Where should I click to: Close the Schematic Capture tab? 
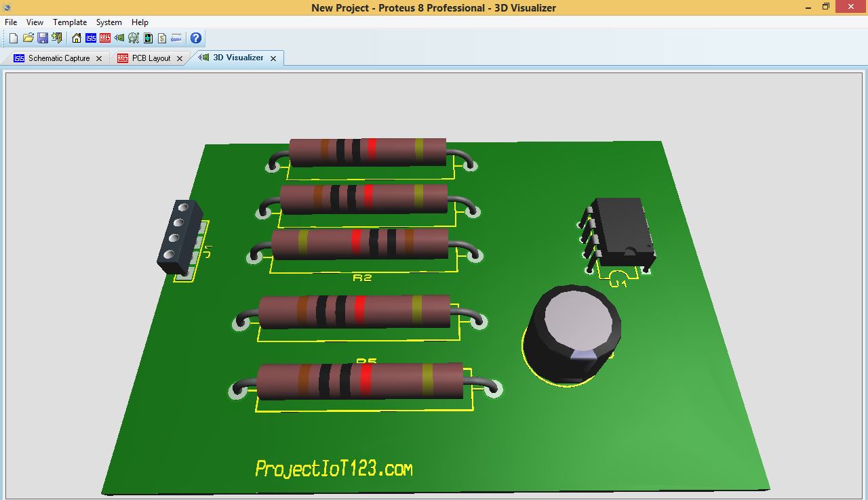coord(99,59)
